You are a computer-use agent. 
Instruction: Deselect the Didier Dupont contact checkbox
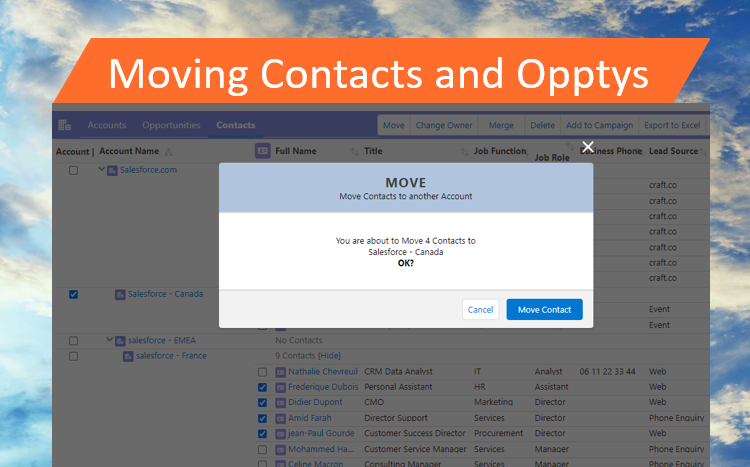tap(262, 402)
